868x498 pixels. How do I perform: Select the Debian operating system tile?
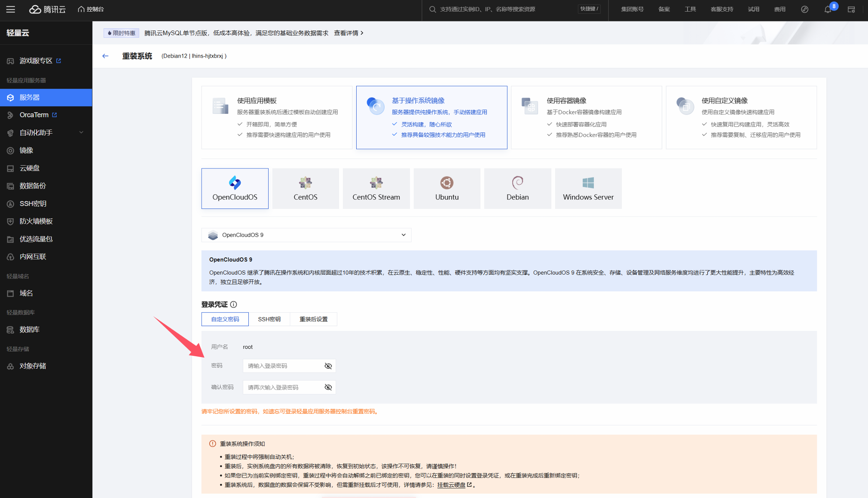tap(517, 189)
